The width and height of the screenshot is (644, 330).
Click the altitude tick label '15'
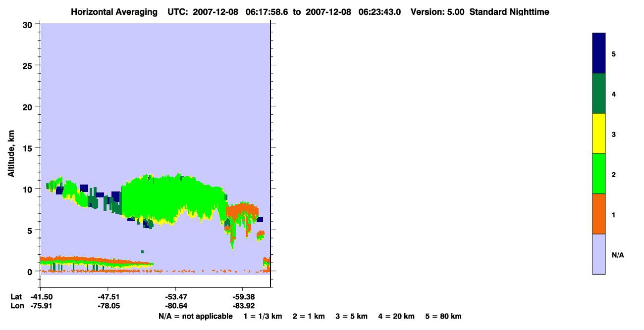(x=28, y=148)
